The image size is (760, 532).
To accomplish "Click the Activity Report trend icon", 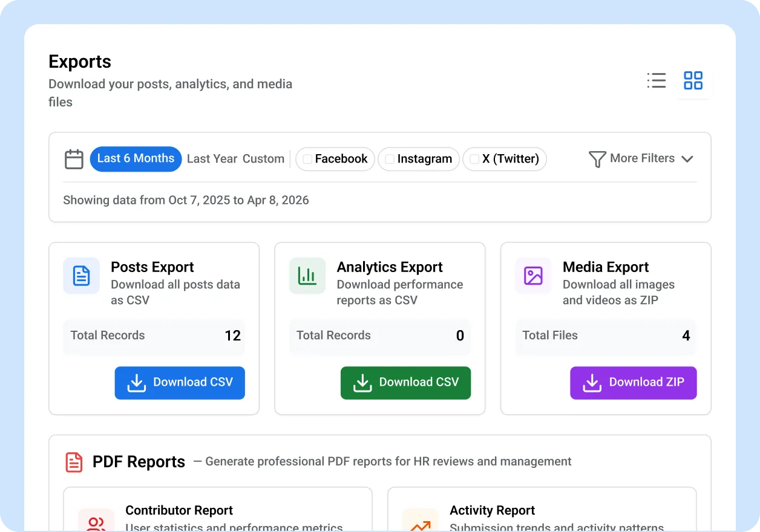I will [x=421, y=521].
